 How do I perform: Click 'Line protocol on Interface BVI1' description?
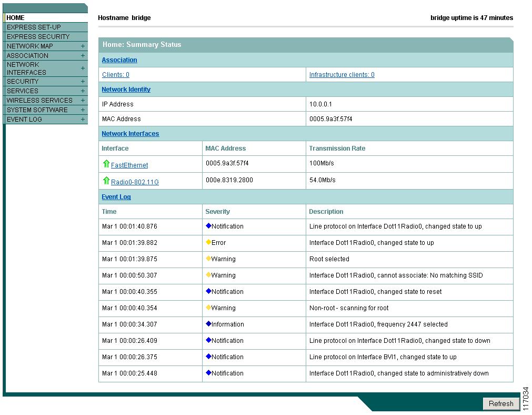[383, 357]
